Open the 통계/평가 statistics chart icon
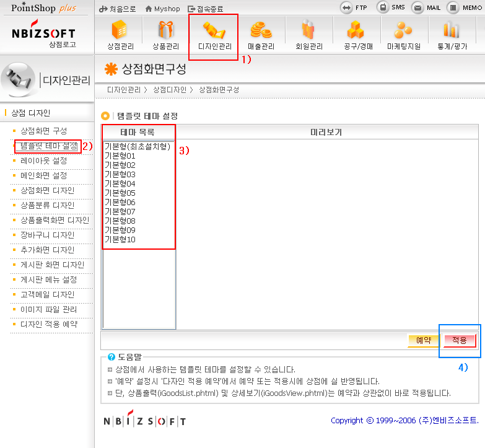Screen dimensions: 485x448 click(451, 30)
